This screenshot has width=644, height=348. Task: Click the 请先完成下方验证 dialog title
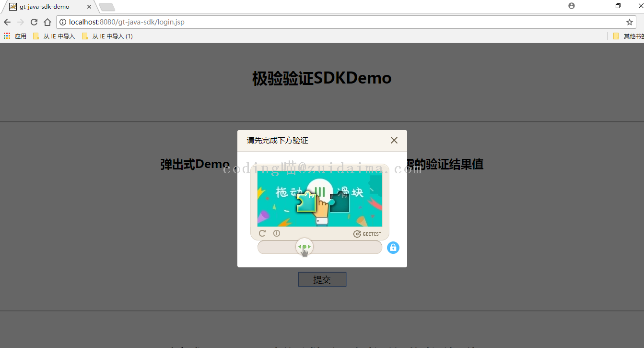pyautogui.click(x=278, y=141)
